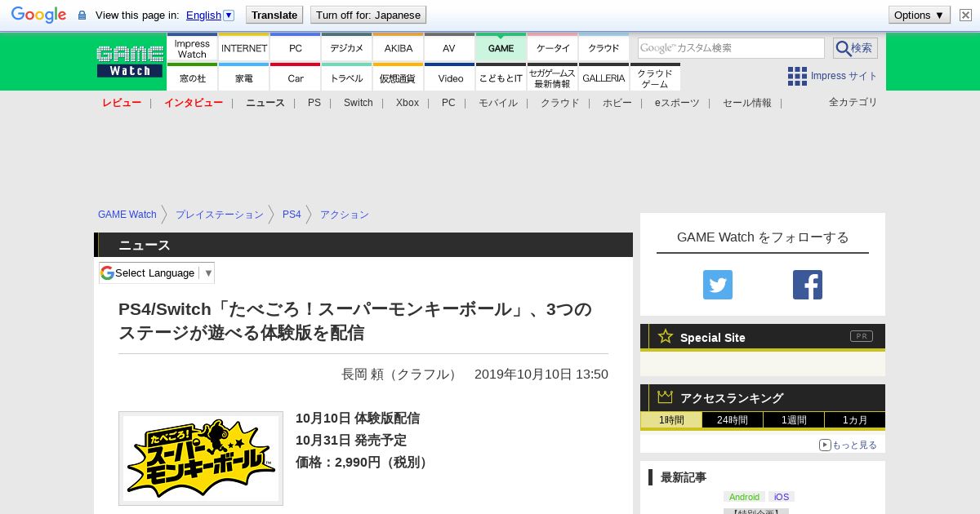Open the Impress Watch tab

pyautogui.click(x=192, y=48)
